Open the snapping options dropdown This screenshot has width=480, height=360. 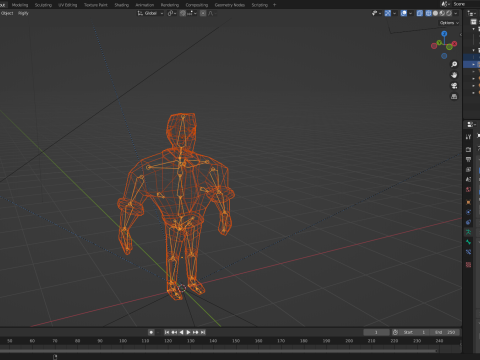click(192, 13)
